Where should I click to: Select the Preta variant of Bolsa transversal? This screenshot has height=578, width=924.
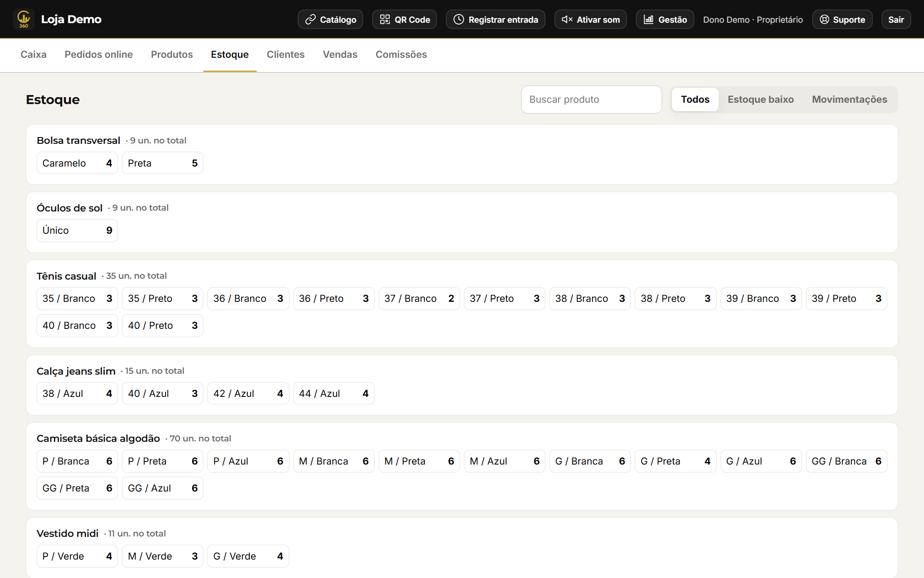coord(163,163)
